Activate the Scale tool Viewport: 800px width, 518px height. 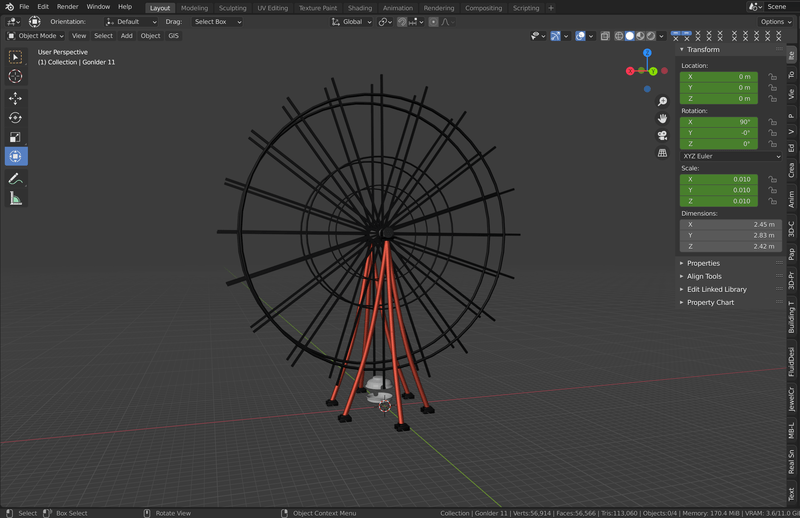(x=15, y=137)
